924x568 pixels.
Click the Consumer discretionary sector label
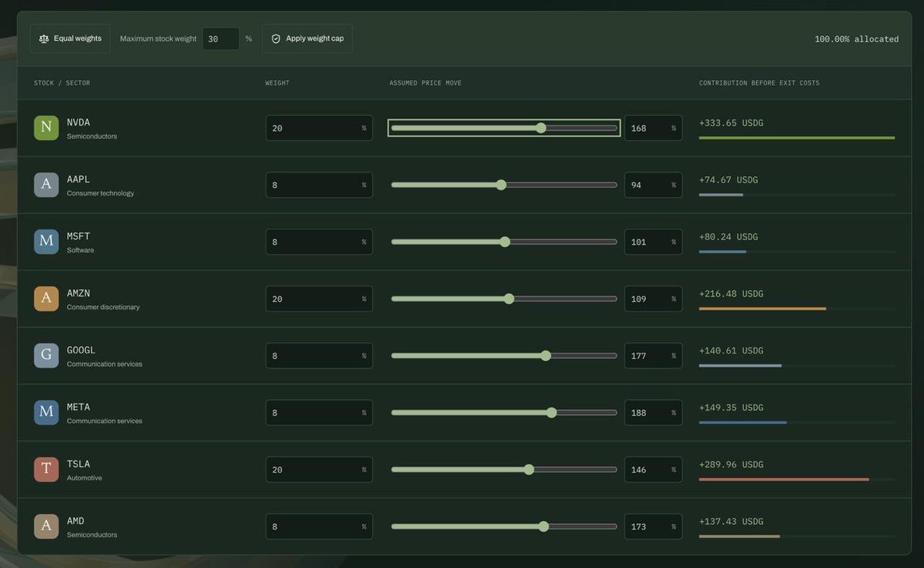tap(103, 307)
